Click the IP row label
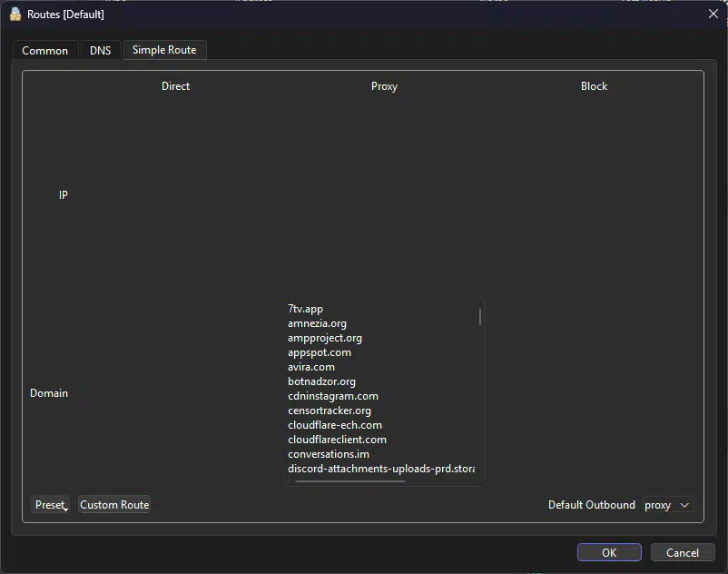This screenshot has height=574, width=728. click(64, 195)
